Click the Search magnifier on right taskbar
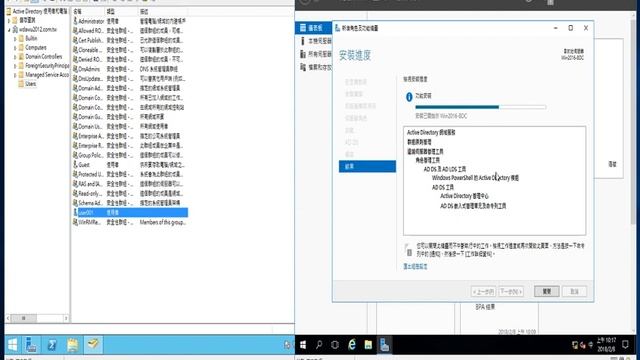 pos(319,345)
